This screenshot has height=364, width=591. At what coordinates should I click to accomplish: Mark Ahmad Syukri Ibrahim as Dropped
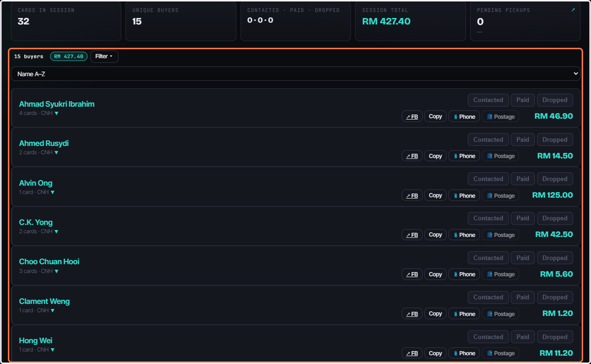[x=555, y=100]
